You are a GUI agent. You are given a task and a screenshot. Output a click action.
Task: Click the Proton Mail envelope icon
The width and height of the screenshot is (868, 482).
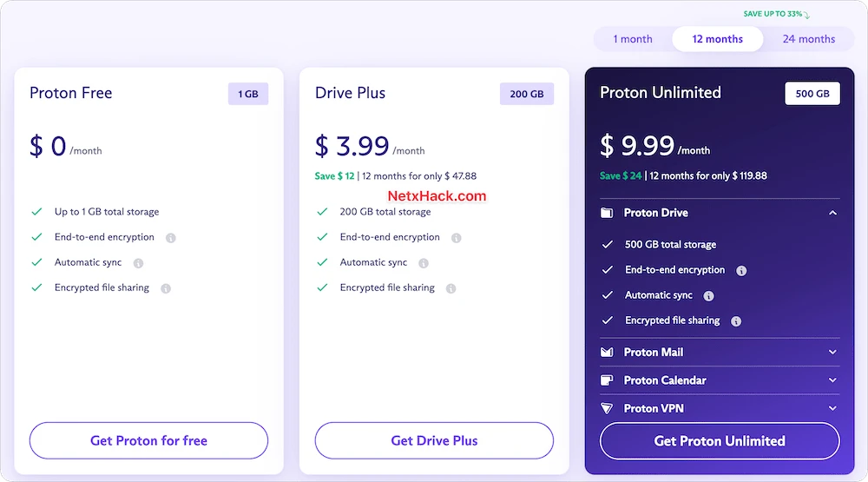click(x=607, y=352)
